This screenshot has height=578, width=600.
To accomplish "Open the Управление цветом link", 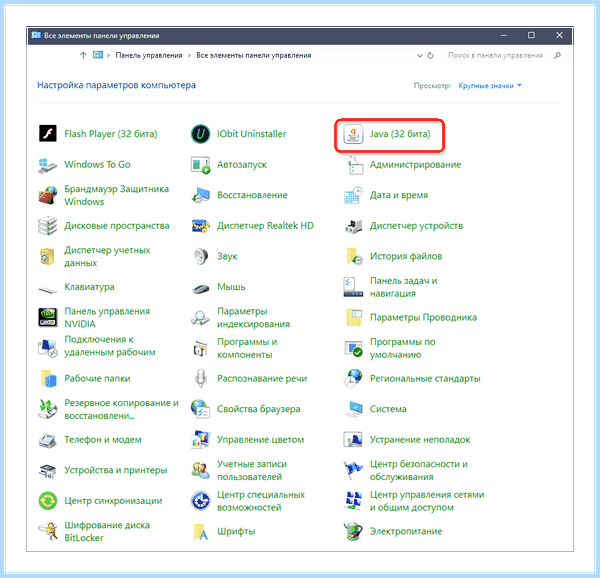I will (x=261, y=440).
